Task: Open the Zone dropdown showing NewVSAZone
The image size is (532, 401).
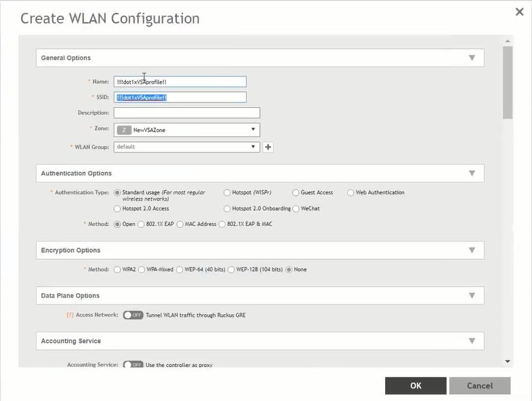Action: [x=187, y=130]
